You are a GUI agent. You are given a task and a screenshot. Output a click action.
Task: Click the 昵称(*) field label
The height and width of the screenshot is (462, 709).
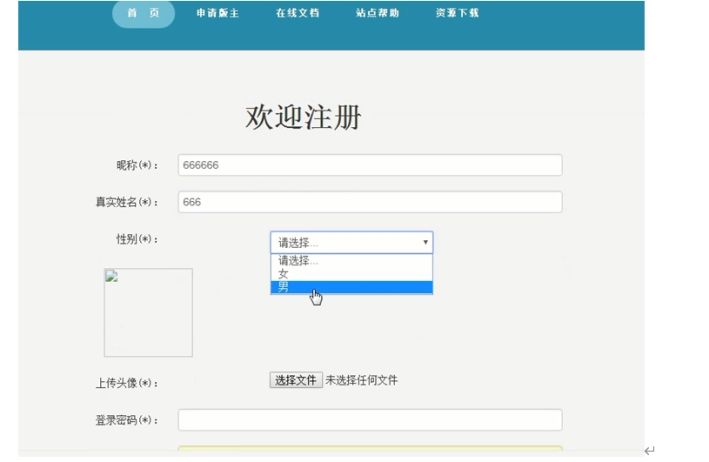(137, 165)
